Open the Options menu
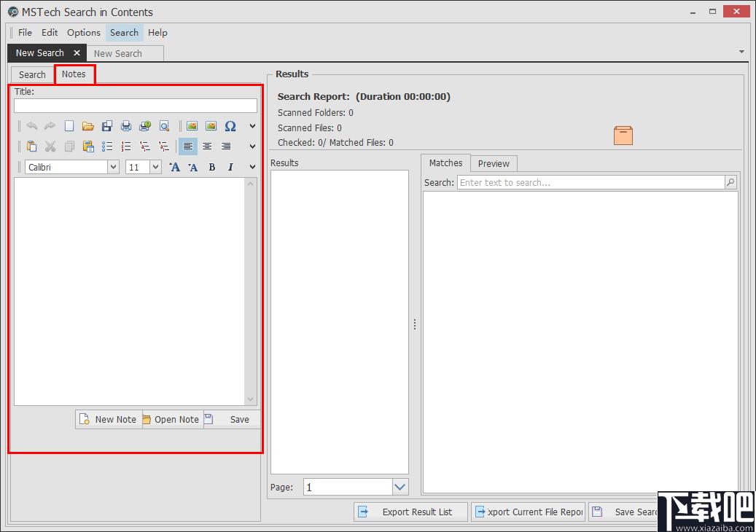Screen dimensions: 756x532 point(84,32)
